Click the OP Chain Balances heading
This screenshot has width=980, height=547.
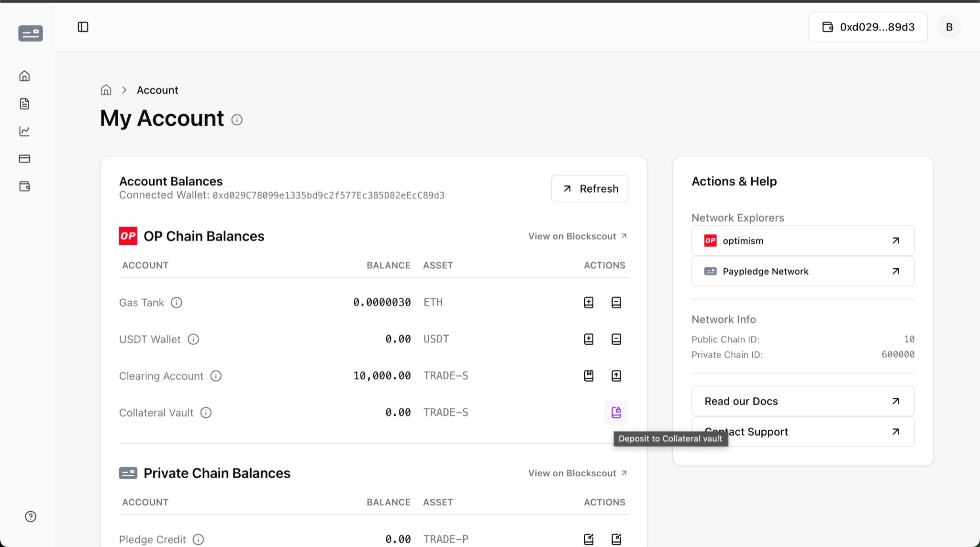tap(204, 236)
